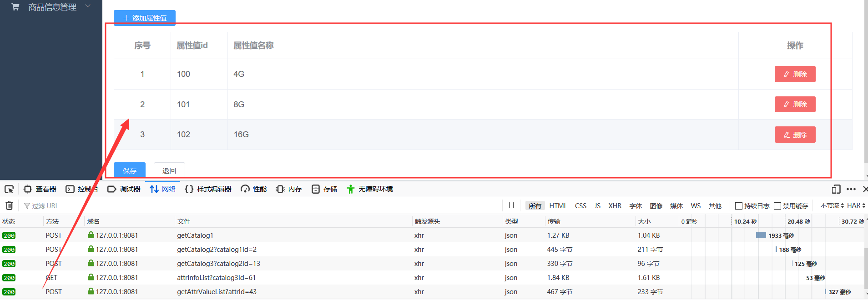This screenshot has height=300, width=868.
Task: Open the 不节流 throttling dropdown
Action: click(832, 205)
